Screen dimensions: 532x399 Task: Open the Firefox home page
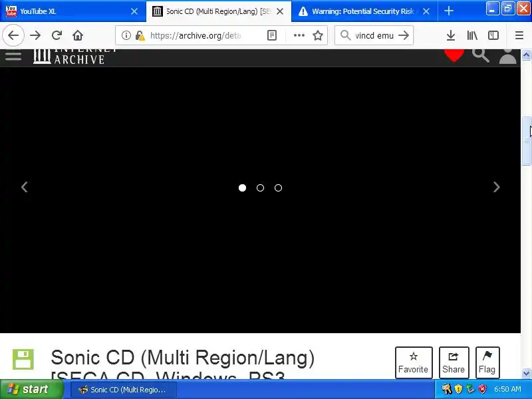tap(78, 35)
